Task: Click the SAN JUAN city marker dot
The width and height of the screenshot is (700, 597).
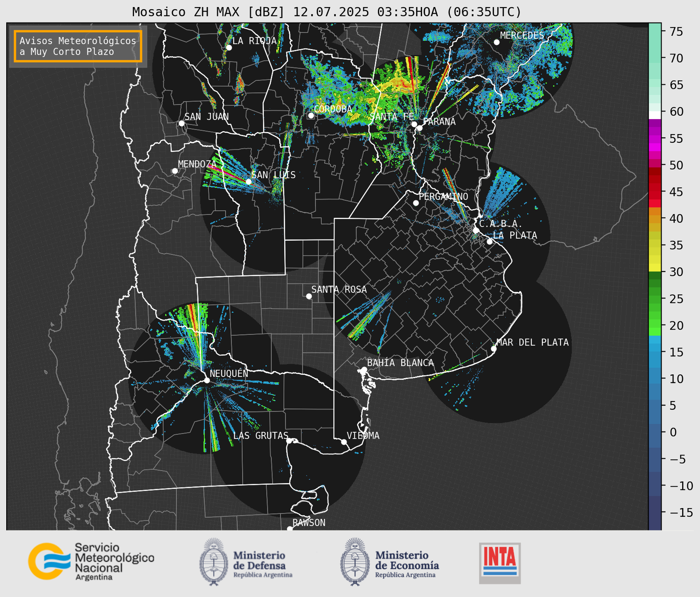Action: click(181, 123)
